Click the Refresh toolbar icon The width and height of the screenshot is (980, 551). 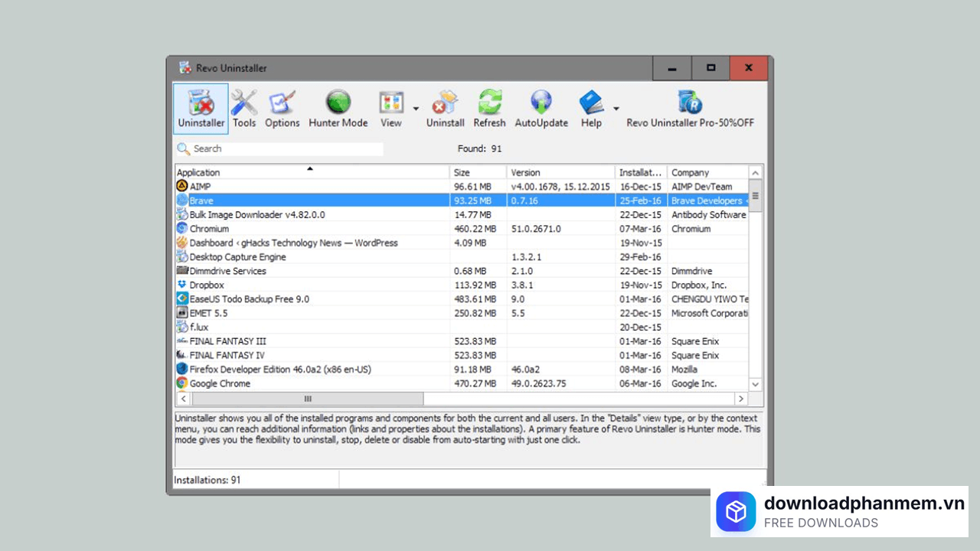(490, 109)
